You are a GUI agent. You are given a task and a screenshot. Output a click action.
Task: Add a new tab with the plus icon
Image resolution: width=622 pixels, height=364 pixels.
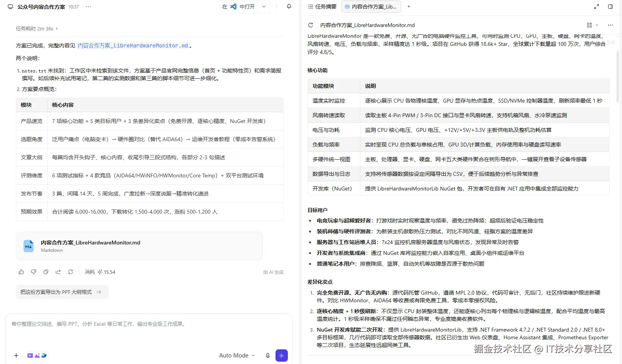409,7
